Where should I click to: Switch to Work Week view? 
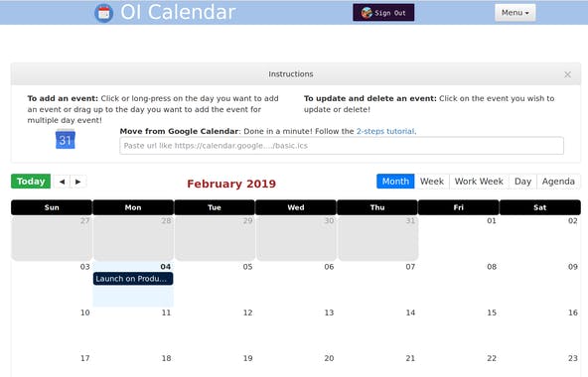[479, 182]
